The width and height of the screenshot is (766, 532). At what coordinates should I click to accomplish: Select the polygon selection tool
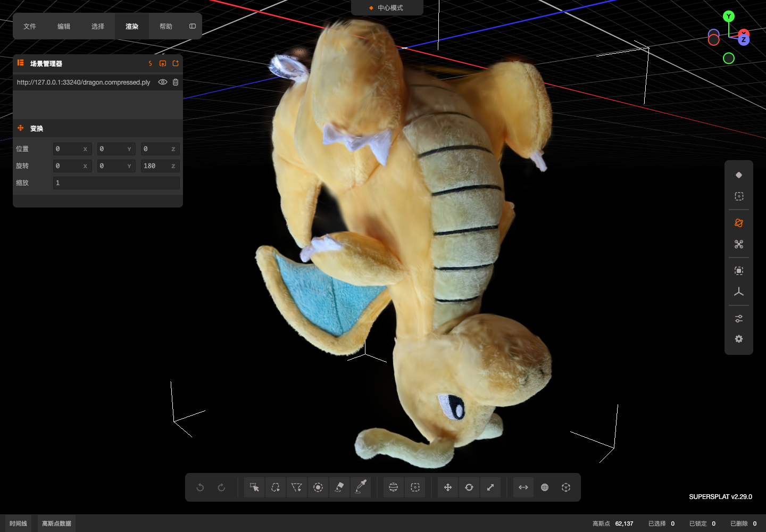click(x=297, y=487)
